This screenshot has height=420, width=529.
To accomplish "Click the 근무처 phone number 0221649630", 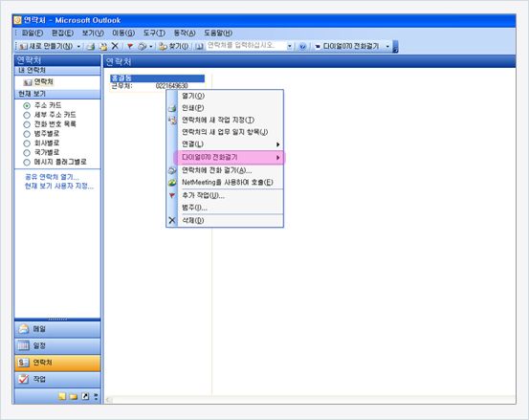I will [x=172, y=86].
